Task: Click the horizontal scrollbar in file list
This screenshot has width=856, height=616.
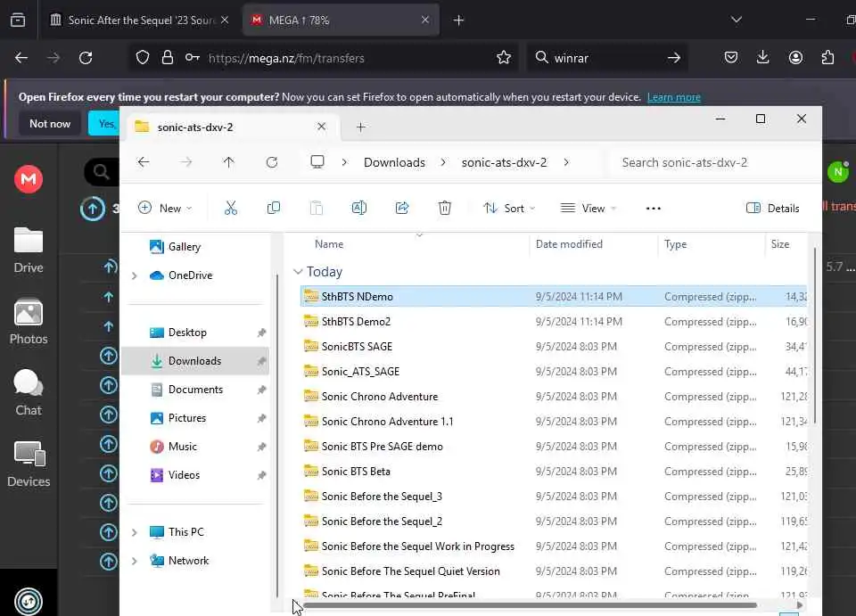Action: point(530,604)
